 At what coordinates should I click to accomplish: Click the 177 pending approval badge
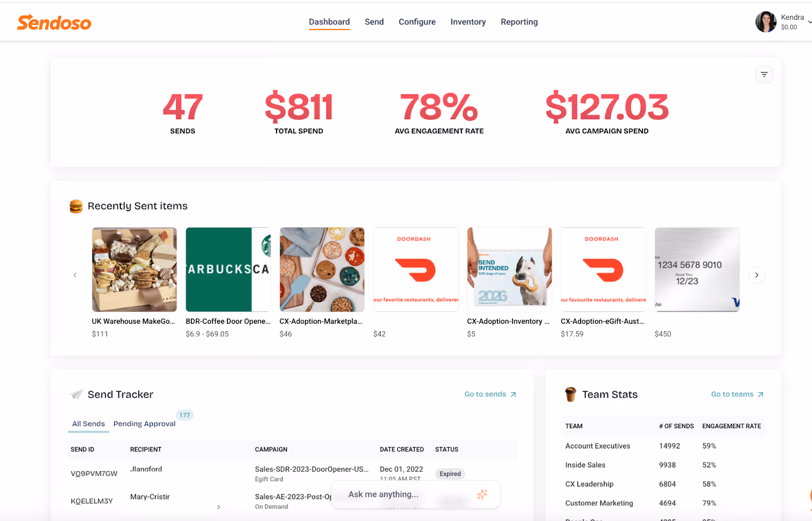(185, 415)
